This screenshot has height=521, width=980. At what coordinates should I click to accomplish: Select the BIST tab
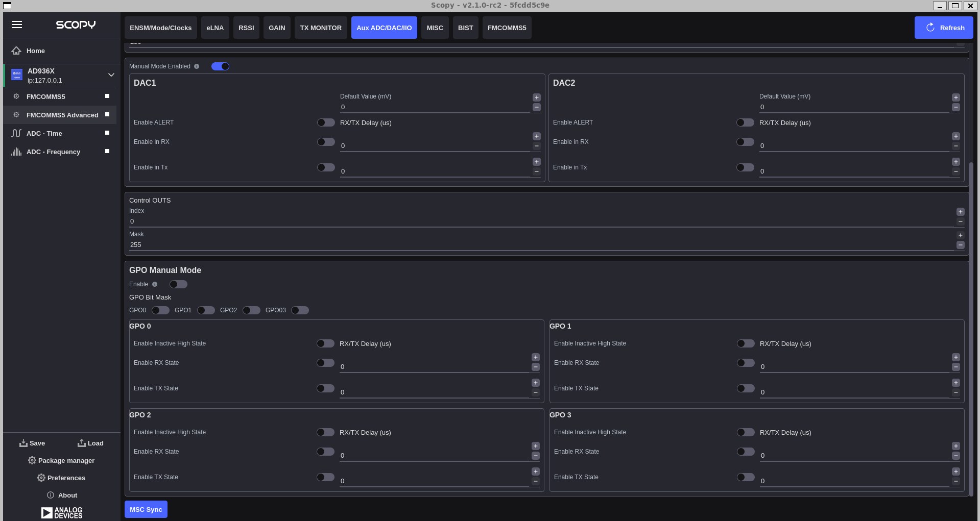(465, 28)
